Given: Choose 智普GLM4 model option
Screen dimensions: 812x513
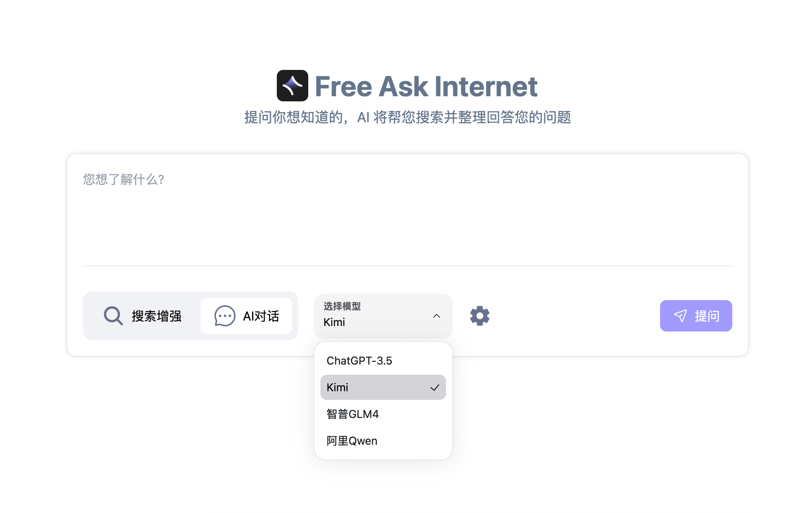Looking at the screenshot, I should click(353, 414).
